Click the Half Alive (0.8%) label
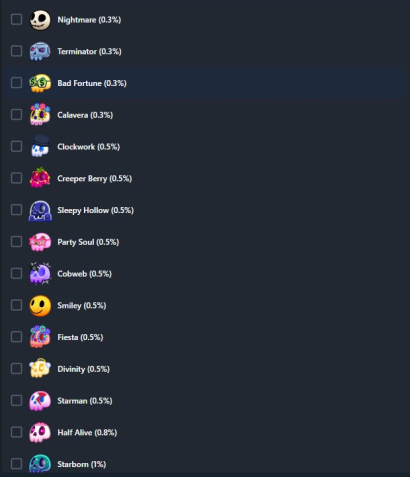Screen dimensions: 410x477 (x=87, y=433)
